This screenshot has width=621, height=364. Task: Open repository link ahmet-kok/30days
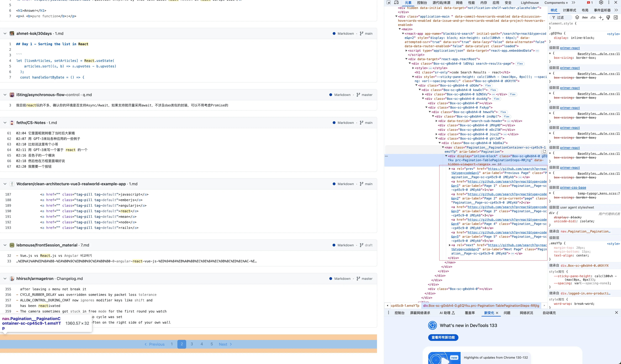click(34, 33)
